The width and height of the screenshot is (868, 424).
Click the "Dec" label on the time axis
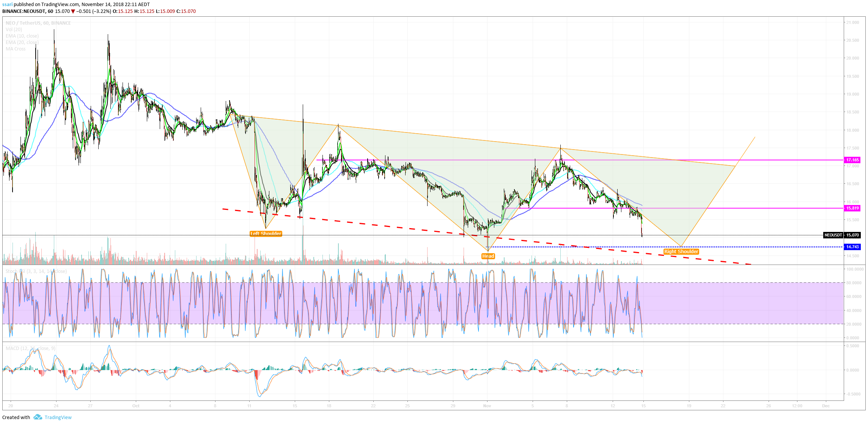pyautogui.click(x=826, y=406)
